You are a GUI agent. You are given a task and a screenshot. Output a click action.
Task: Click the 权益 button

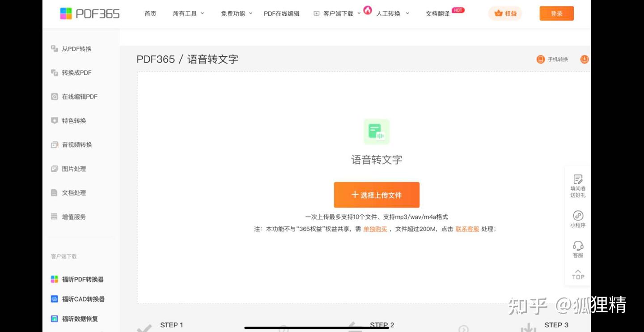coord(505,13)
